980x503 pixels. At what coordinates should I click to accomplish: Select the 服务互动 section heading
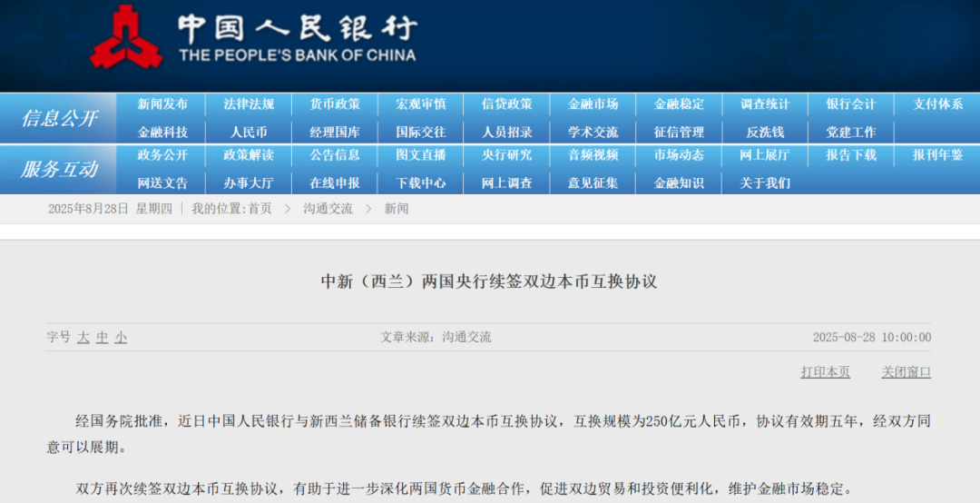point(60,170)
